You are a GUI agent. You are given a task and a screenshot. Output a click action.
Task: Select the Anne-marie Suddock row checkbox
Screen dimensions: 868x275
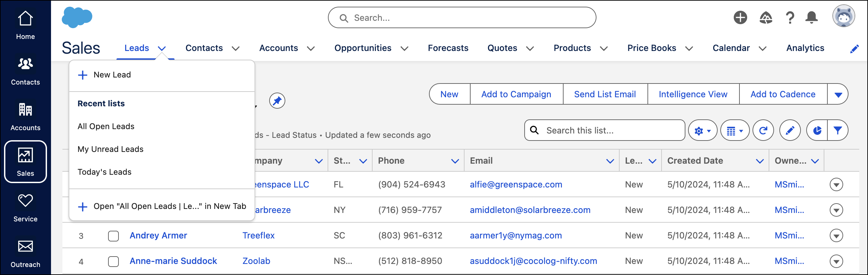[113, 262]
